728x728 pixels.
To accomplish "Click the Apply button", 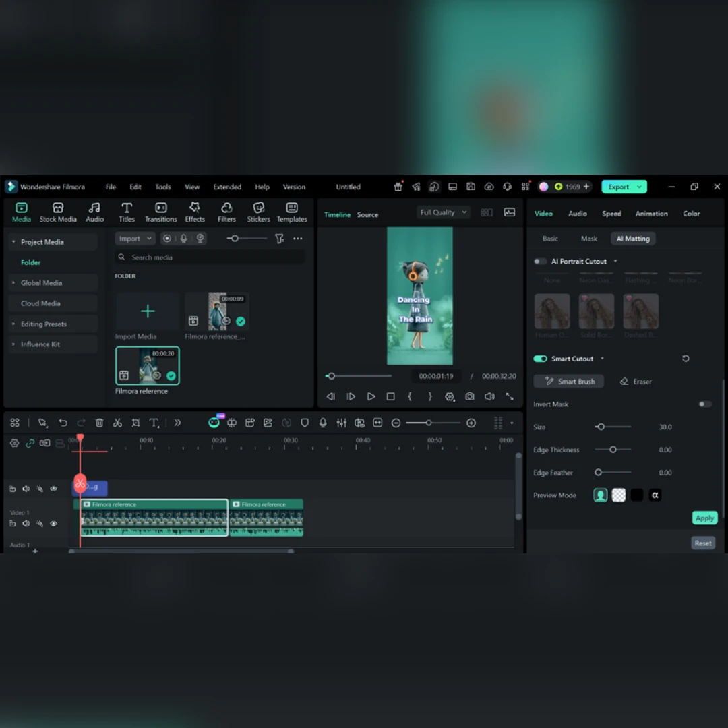I will coord(704,518).
